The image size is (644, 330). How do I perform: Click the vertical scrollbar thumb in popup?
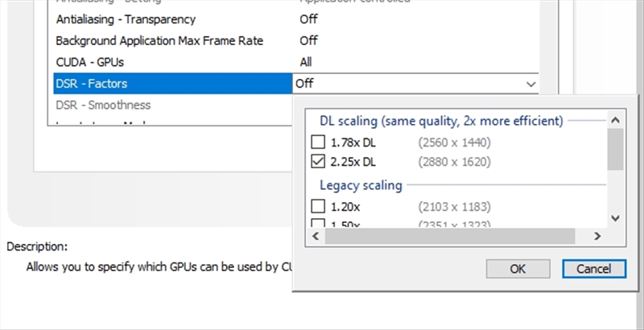point(615,149)
